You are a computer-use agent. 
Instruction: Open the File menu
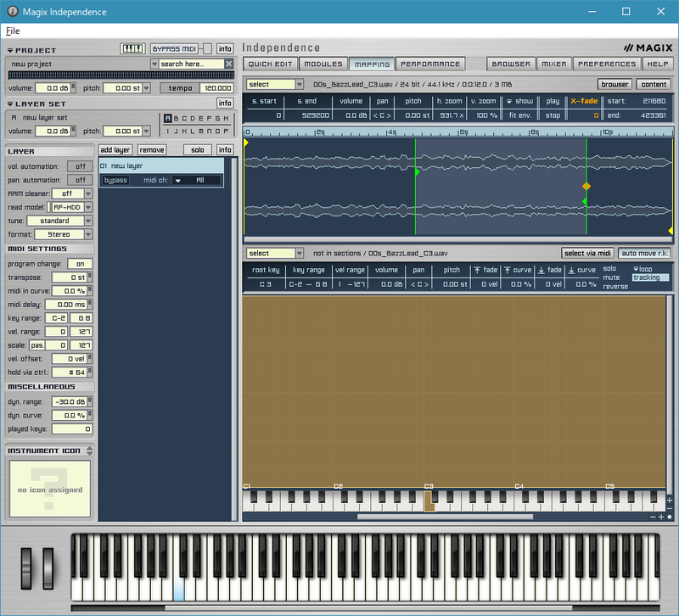[13, 31]
